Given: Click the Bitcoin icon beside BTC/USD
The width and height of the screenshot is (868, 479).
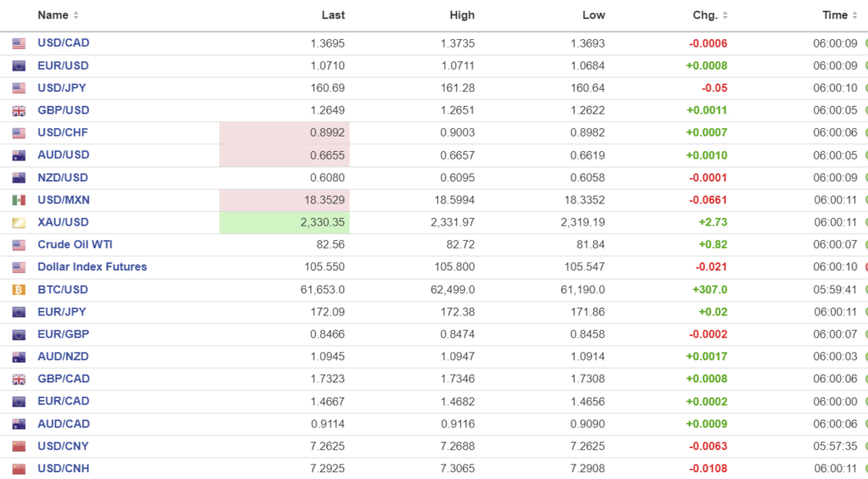Looking at the screenshot, I should 19,290.
